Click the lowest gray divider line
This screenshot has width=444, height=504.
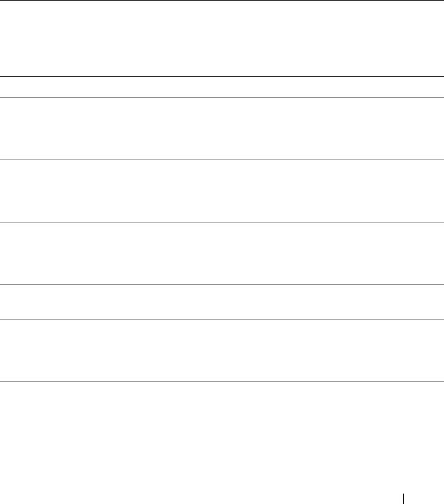[x=222, y=381]
